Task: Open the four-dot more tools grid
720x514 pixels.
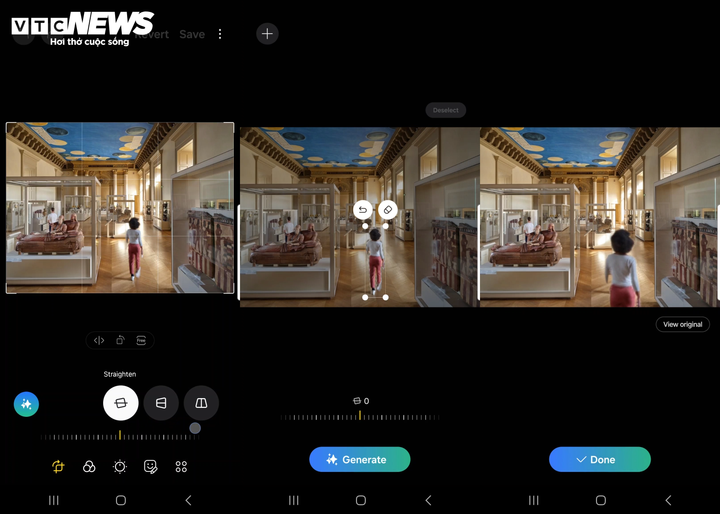Action: (x=181, y=466)
